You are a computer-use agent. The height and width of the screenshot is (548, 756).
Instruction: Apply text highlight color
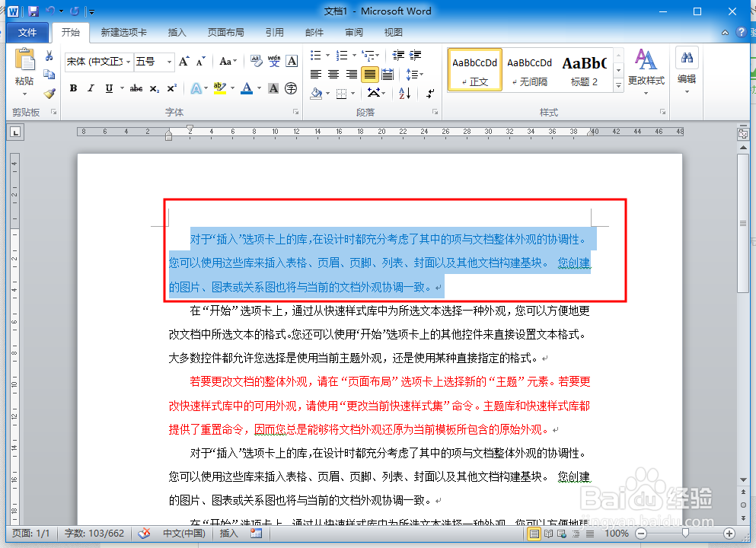218,88
